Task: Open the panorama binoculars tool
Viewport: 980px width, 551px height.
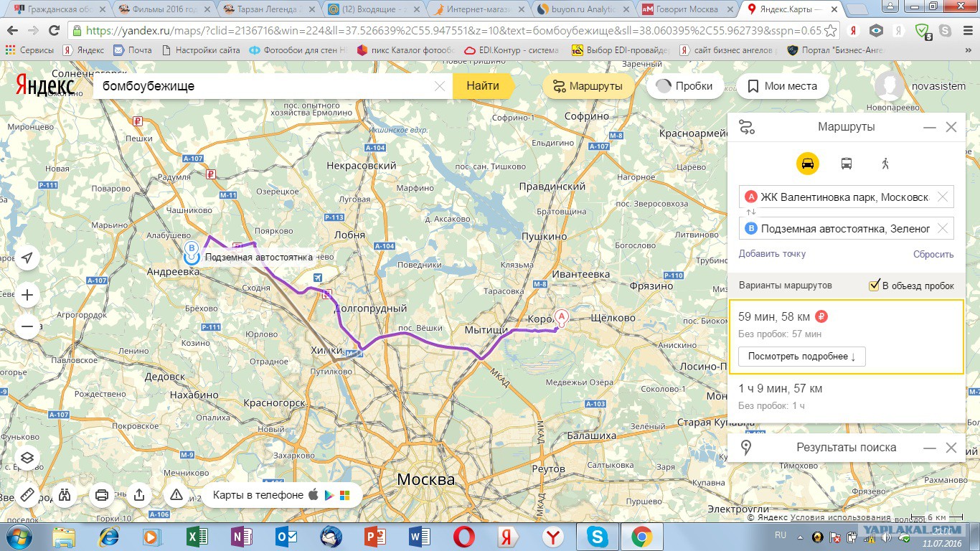Action: click(x=65, y=495)
